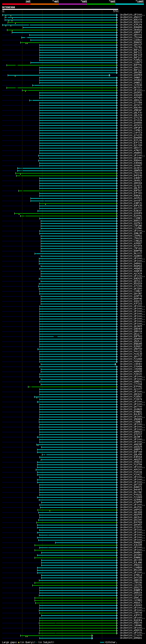The image size is (146, 644).
Task: Click the query end position 579
Action: 115,11
